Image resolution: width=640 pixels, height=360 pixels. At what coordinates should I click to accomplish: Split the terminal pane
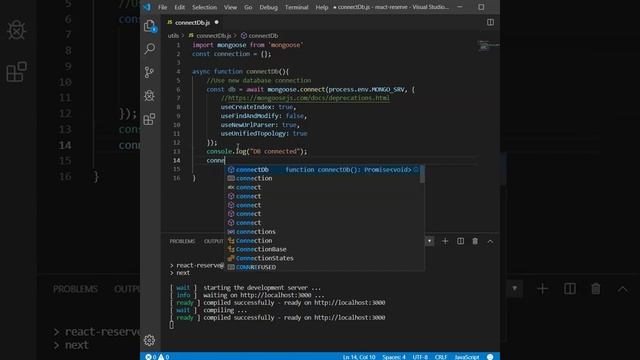(460, 241)
